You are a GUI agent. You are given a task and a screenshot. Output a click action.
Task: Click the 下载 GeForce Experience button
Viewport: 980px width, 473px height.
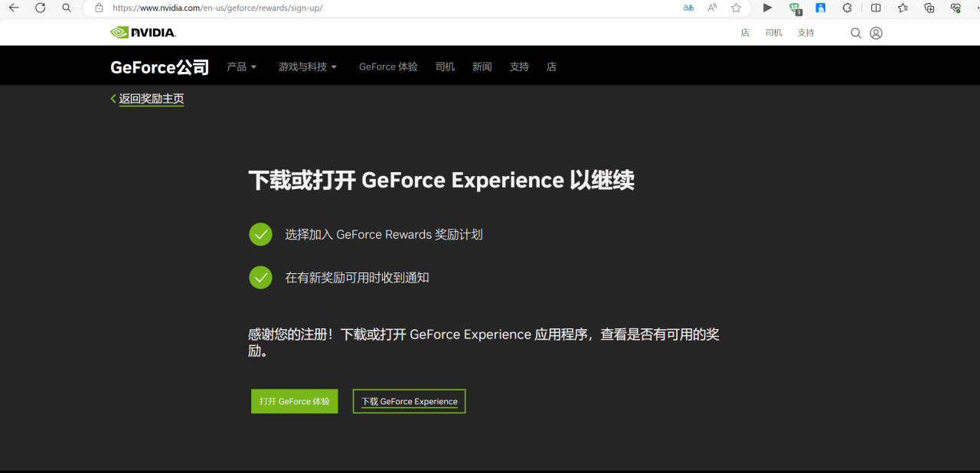point(409,401)
